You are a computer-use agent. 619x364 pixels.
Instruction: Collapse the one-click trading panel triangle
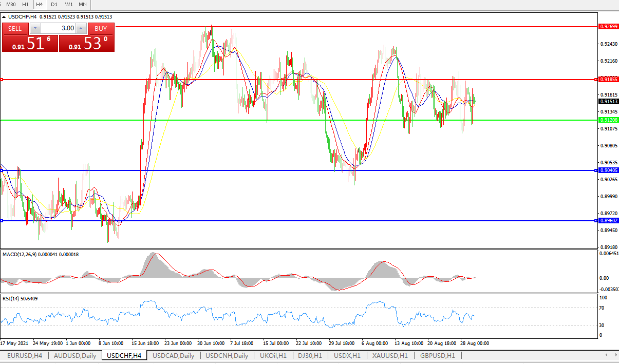click(4, 17)
